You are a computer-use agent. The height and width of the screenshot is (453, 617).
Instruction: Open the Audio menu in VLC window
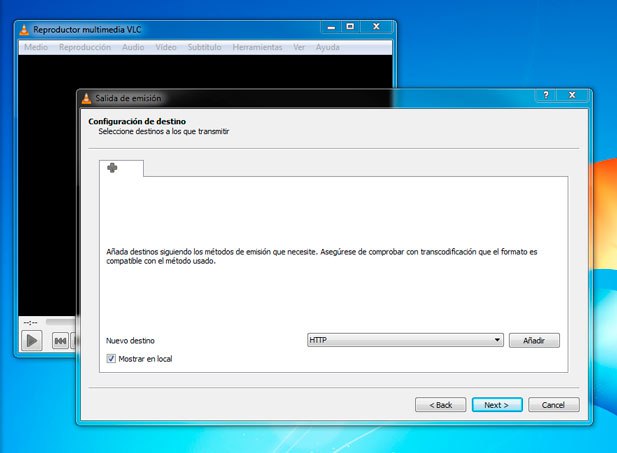pyautogui.click(x=133, y=47)
